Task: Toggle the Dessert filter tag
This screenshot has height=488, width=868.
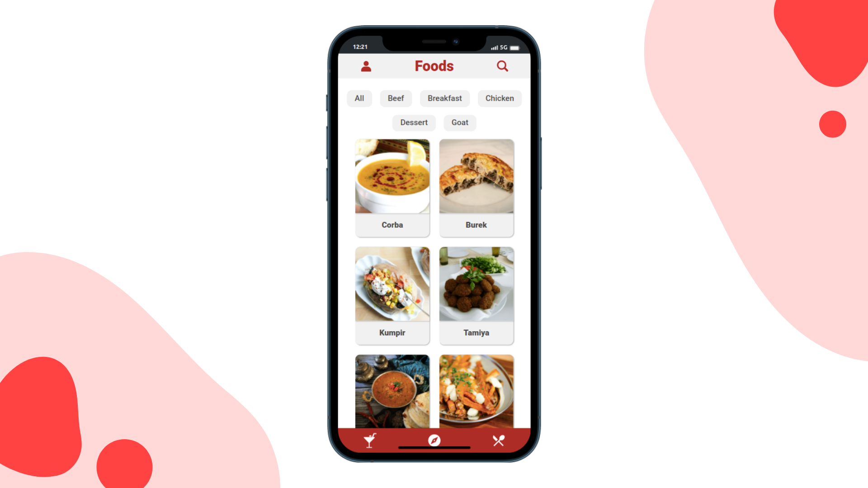Action: coord(414,122)
